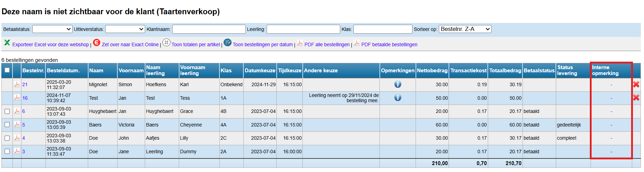Click the Bestelnr. column header
The width and height of the screenshot is (644, 172).
tap(33, 70)
